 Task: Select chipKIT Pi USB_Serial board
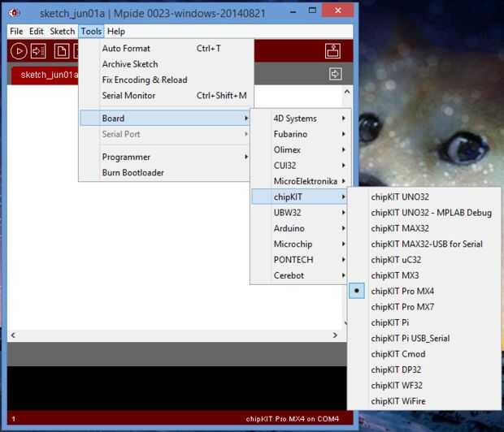[424, 339]
